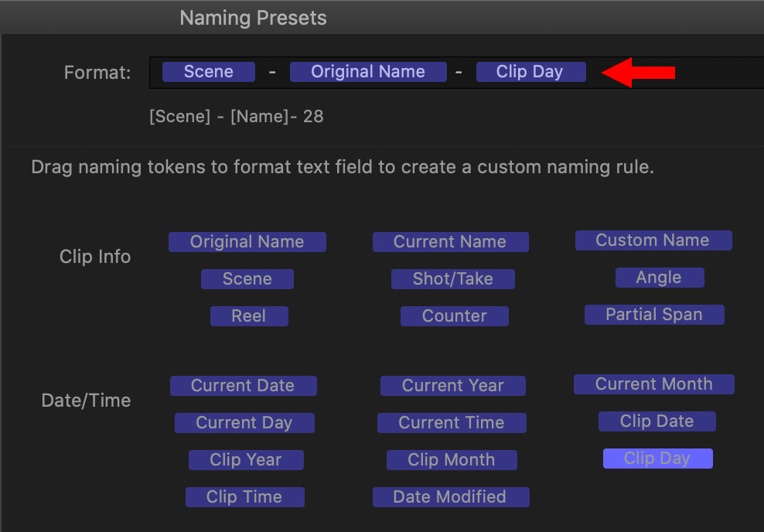The width and height of the screenshot is (764, 532).
Task: Click the Scene token under Clip Info
Action: click(247, 278)
